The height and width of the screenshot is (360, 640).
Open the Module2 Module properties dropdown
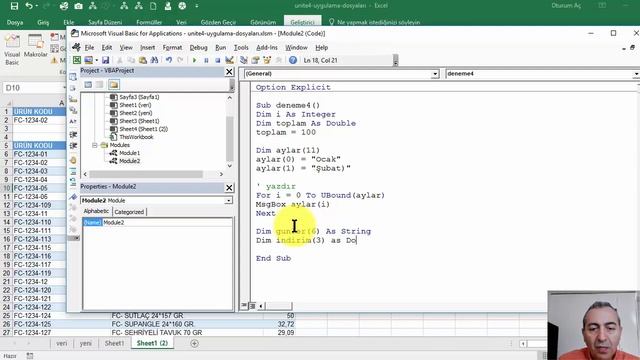pyautogui.click(x=228, y=200)
